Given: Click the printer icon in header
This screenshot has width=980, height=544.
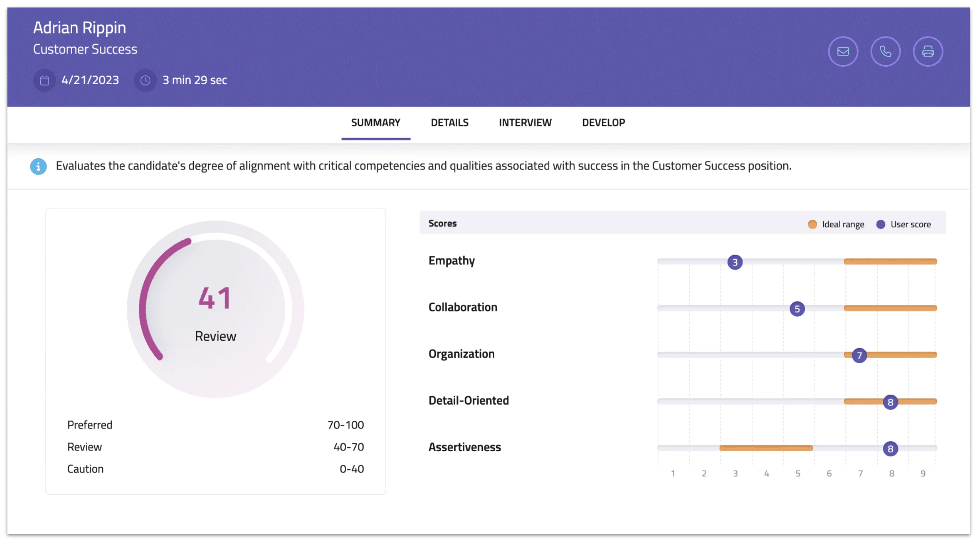Looking at the screenshot, I should (x=927, y=52).
